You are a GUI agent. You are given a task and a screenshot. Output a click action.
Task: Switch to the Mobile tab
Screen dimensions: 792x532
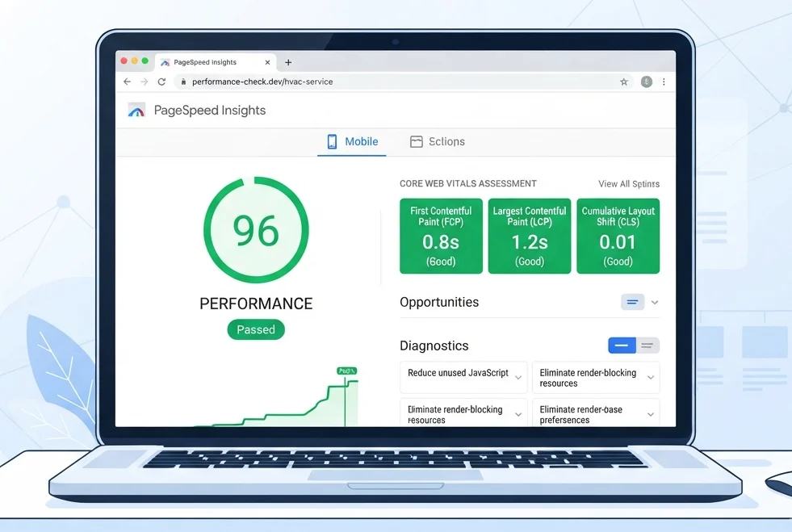(x=352, y=141)
